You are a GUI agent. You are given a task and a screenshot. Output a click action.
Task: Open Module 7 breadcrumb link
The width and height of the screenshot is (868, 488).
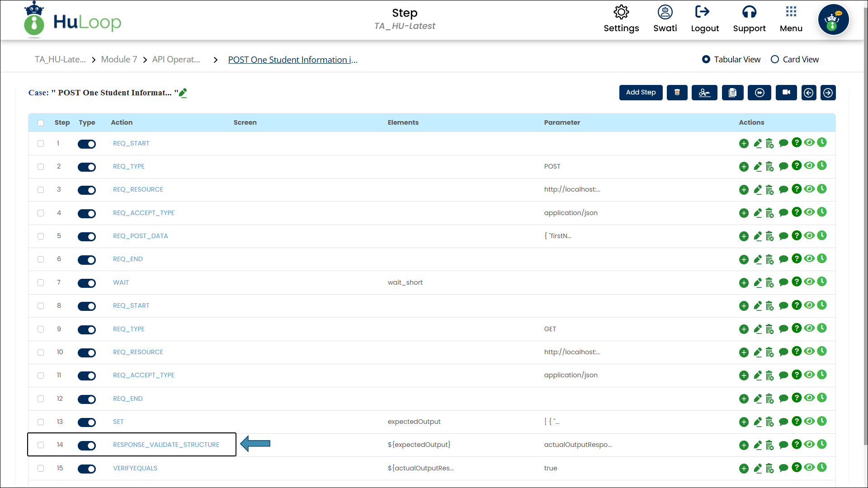point(119,60)
